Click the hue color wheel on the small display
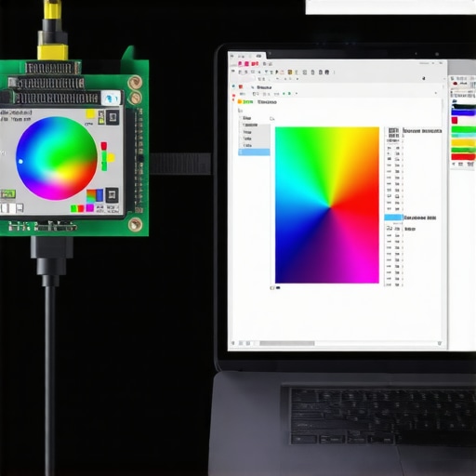The width and height of the screenshot is (476, 476). [57, 158]
